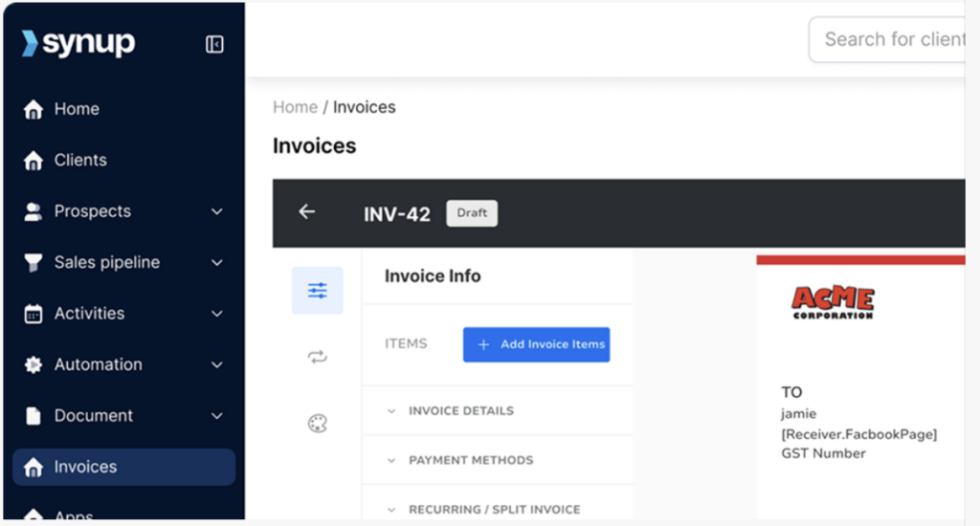Select Sales pipeline menu item
980x526 pixels.
107,262
